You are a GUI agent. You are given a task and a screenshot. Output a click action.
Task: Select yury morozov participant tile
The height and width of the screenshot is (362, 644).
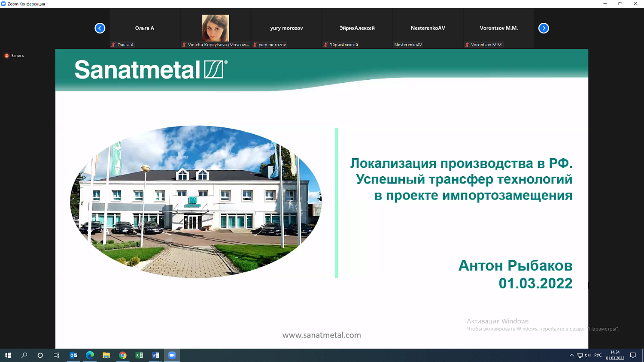pos(286,28)
